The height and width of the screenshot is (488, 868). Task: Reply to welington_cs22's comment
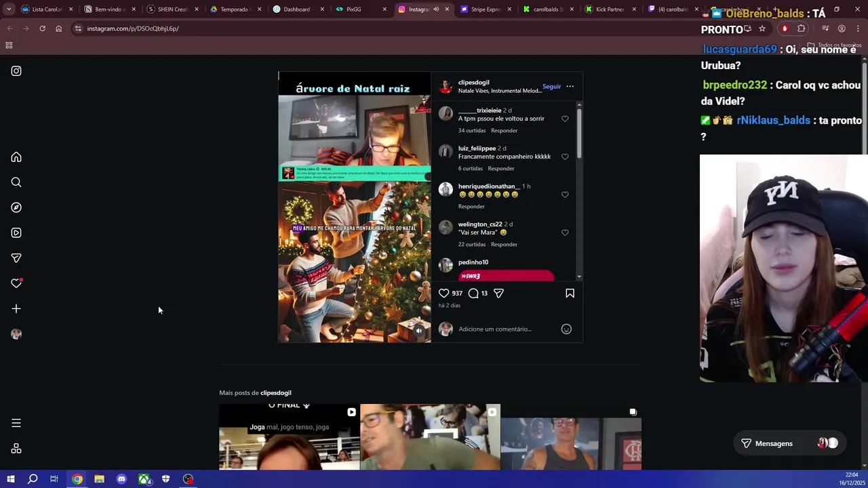pyautogui.click(x=504, y=244)
